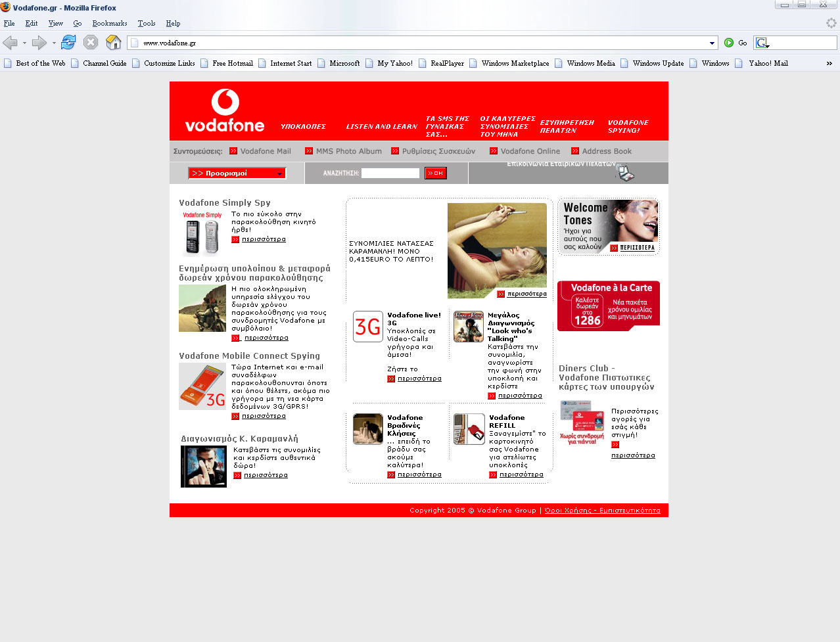Open the Windows Marketplace bookmark
840x642 pixels.
pyautogui.click(x=509, y=63)
